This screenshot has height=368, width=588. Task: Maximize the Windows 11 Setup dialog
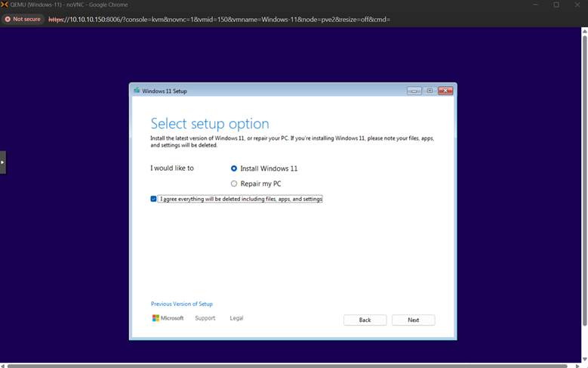[429, 91]
